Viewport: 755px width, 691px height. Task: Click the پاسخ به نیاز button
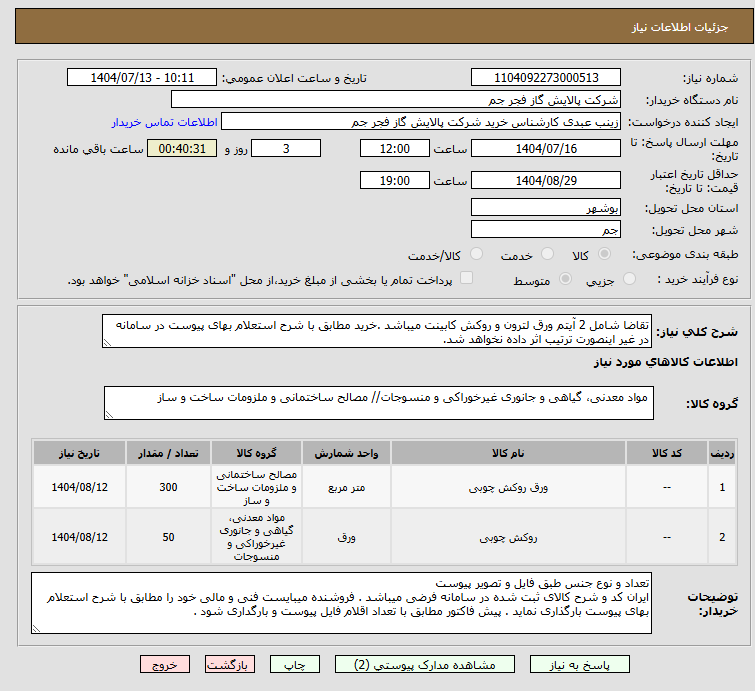[579, 665]
